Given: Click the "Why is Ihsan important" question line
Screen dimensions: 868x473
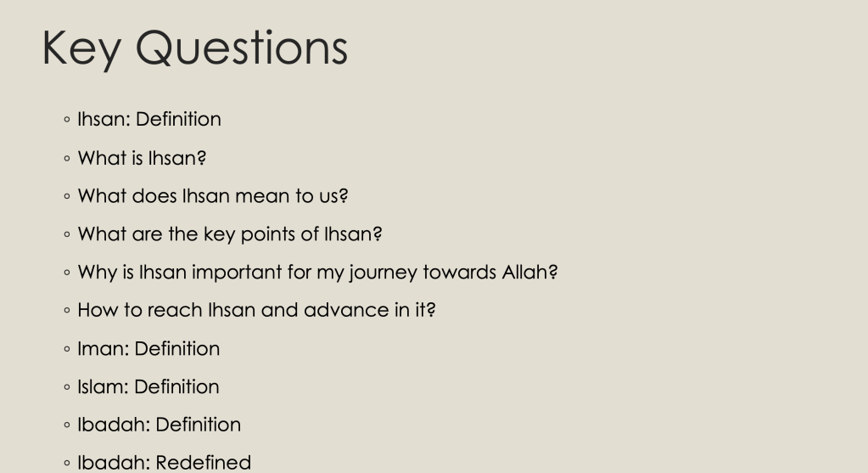Looking at the screenshot, I should pyautogui.click(x=317, y=273).
